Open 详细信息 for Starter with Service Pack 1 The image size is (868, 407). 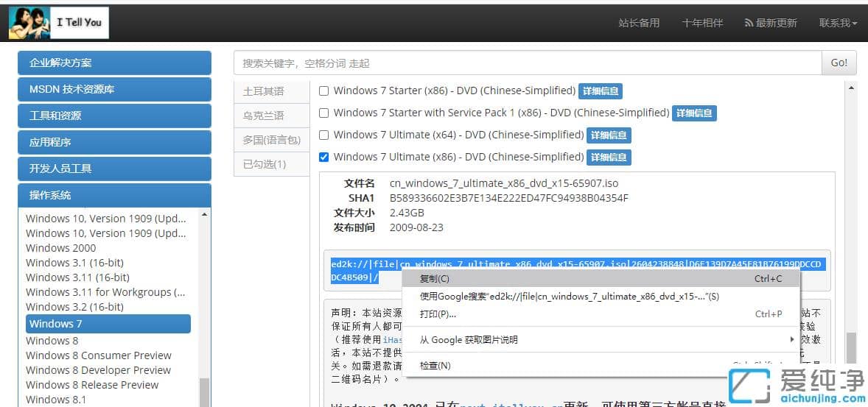694,113
